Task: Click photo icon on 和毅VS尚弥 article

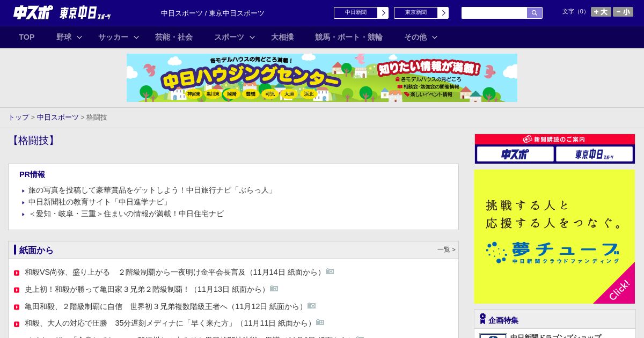Action: [x=330, y=271]
